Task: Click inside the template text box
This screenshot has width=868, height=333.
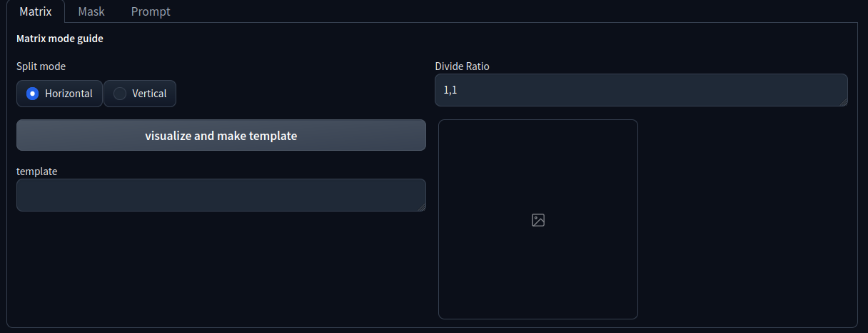Action: click(x=221, y=195)
